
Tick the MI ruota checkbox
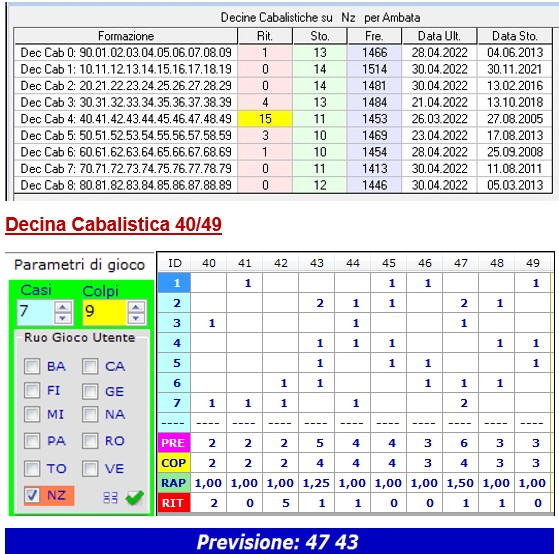pos(32,415)
